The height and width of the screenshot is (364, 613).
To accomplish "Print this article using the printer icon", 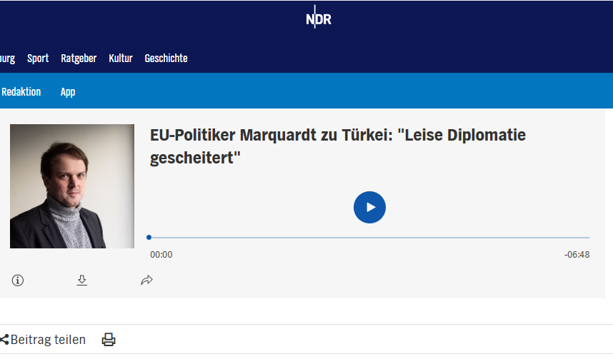I will 109,340.
